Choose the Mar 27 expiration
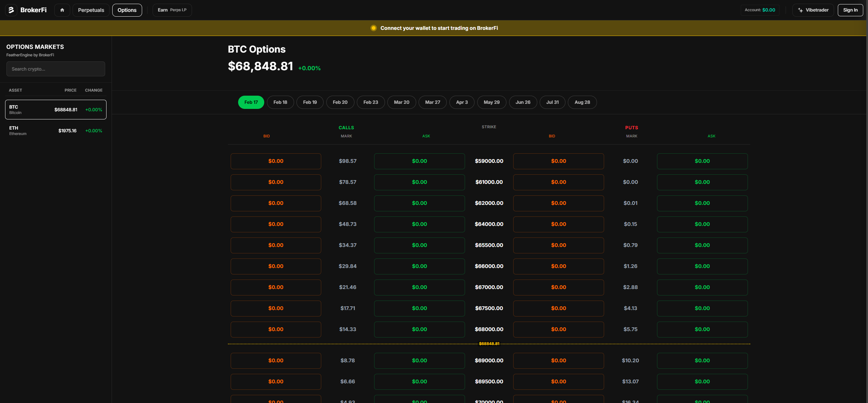The image size is (868, 403). click(432, 102)
